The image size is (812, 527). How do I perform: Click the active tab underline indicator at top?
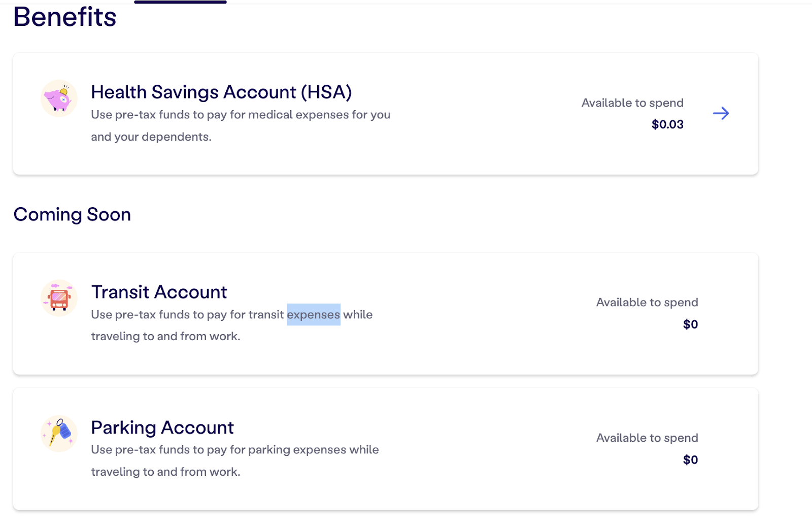(x=180, y=2)
